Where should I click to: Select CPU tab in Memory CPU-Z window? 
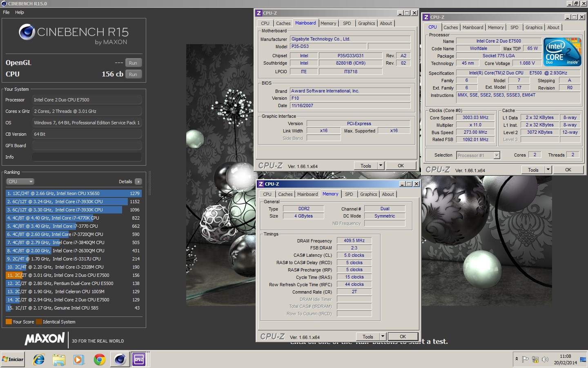pyautogui.click(x=267, y=194)
